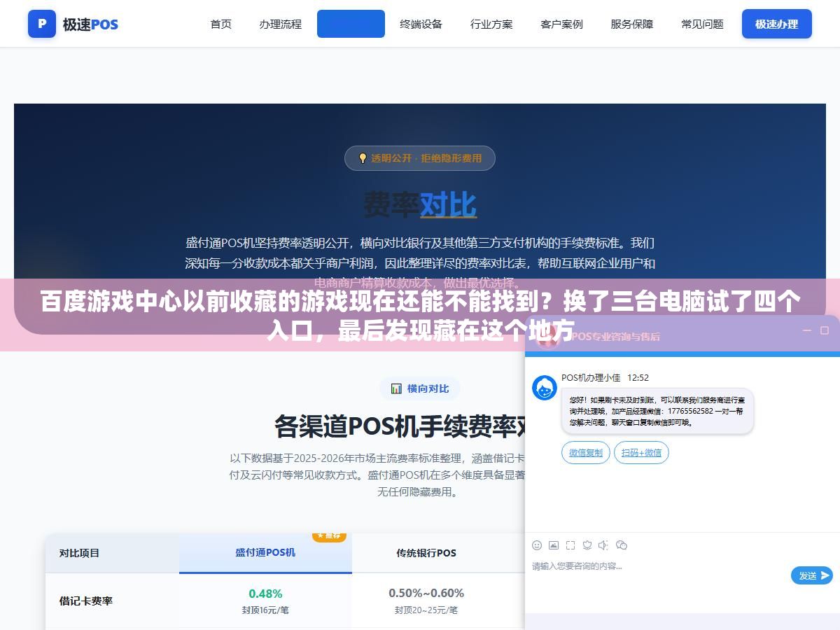Click the screenshot capture icon in chat
The height and width of the screenshot is (630, 840).
[x=570, y=545]
